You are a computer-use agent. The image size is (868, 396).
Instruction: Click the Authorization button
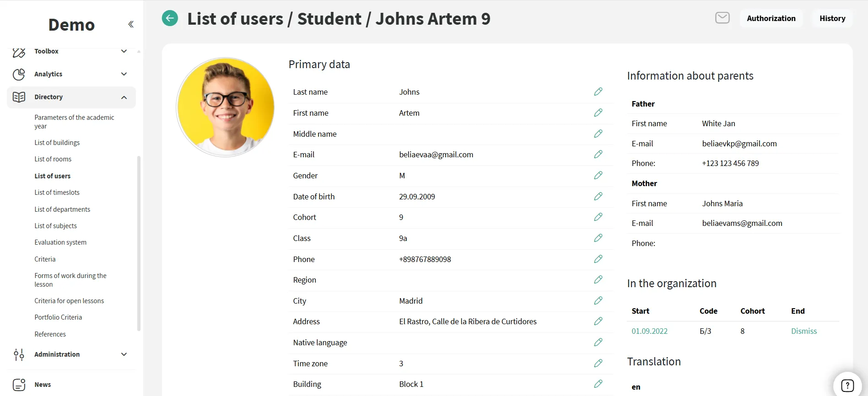(771, 18)
